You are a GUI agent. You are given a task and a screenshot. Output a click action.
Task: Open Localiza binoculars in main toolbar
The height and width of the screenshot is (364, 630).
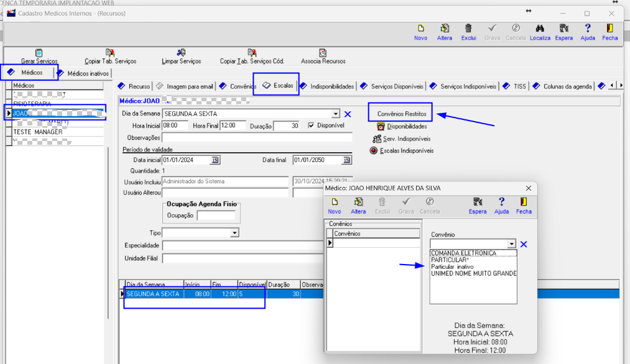click(x=540, y=32)
